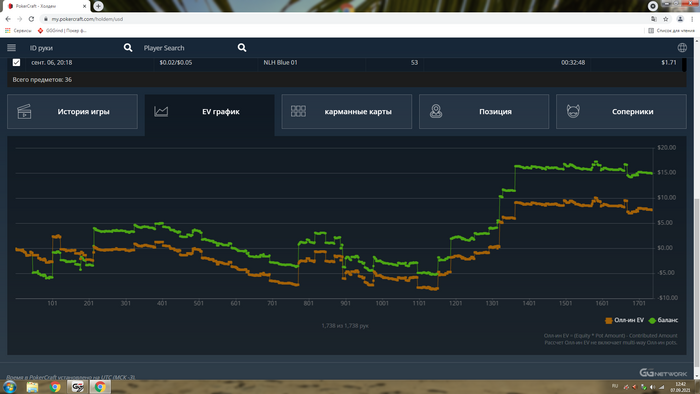Toggle the Олл-ин EV legend series

[625, 320]
